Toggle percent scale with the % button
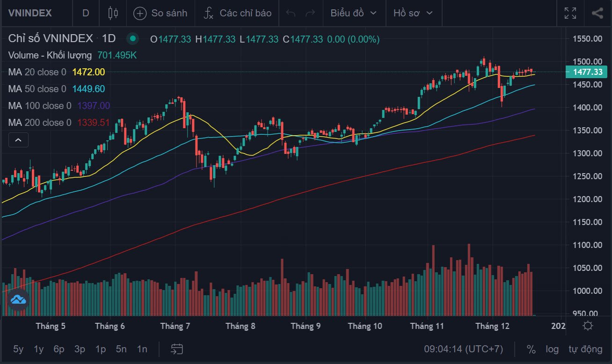Viewport: 612px width, 364px height. tap(531, 349)
